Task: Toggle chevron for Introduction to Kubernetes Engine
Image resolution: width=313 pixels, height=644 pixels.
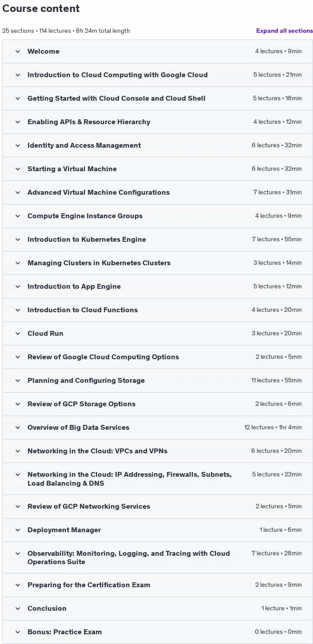Action: (x=18, y=240)
